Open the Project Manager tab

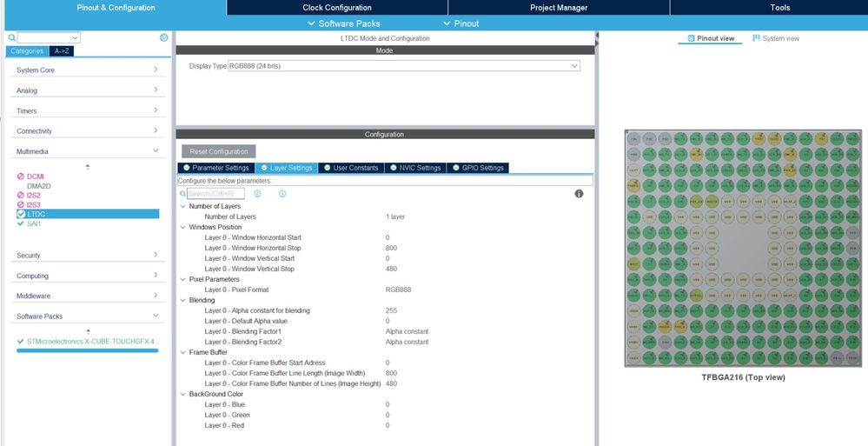[559, 7]
